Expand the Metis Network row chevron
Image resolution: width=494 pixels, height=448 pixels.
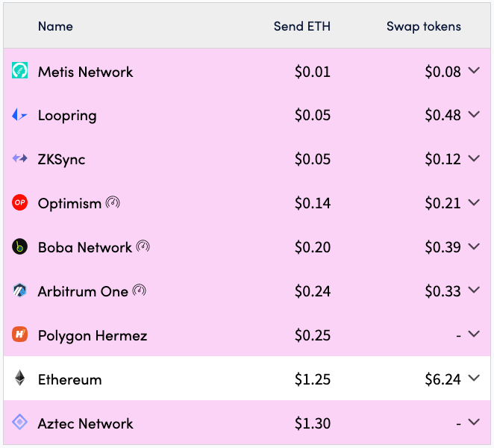point(474,70)
